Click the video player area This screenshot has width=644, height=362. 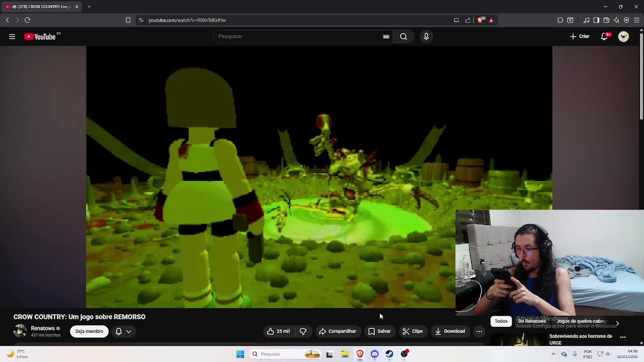pyautogui.click(x=319, y=177)
